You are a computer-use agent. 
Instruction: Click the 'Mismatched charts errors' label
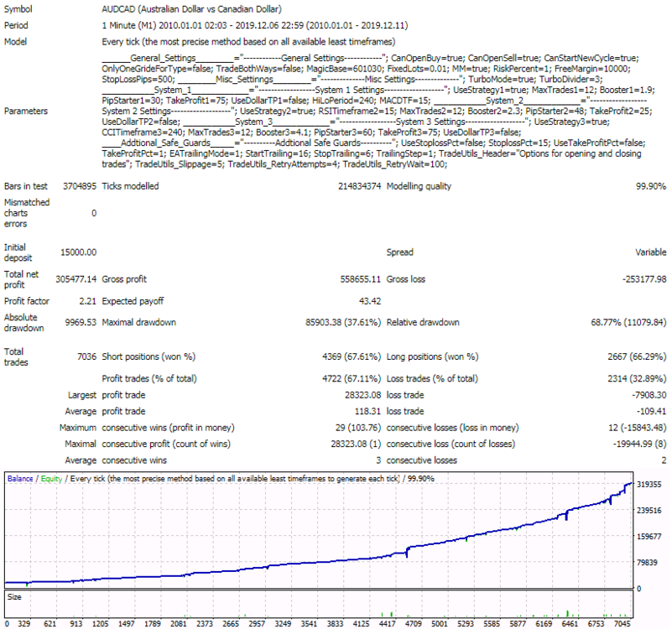click(27, 213)
